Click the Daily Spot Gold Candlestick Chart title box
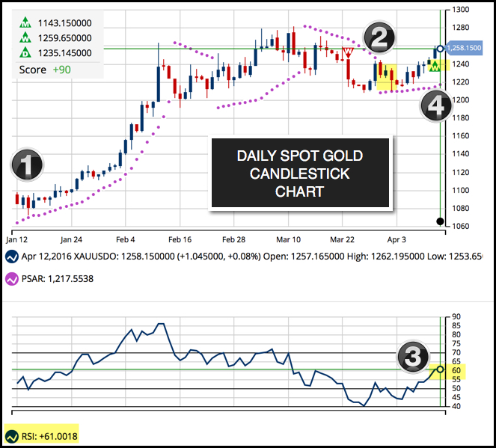 pos(299,174)
